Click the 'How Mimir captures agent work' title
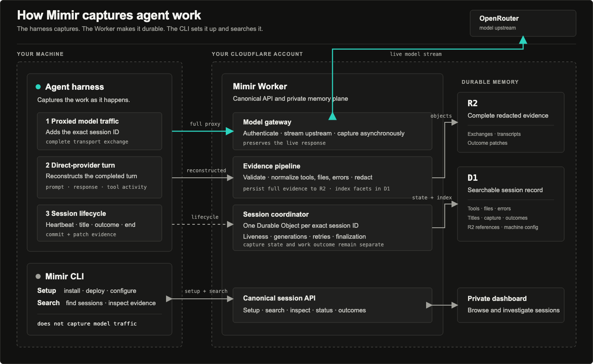Screen dimensions: 593x364 tap(109, 16)
